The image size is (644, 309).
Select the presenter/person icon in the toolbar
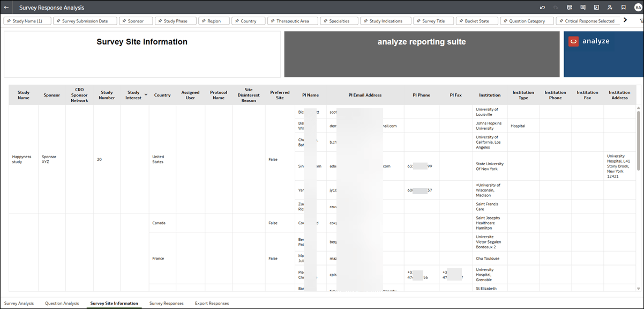(x=610, y=8)
